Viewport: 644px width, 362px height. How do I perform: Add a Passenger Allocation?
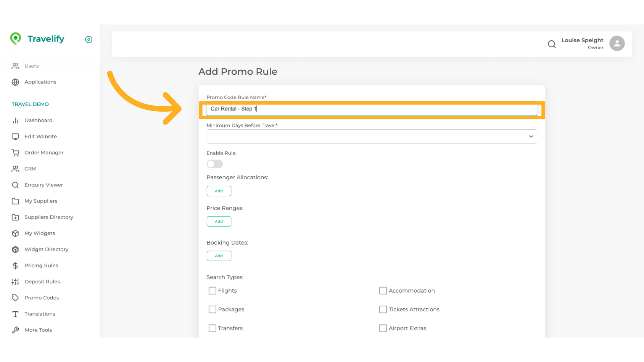[219, 191]
